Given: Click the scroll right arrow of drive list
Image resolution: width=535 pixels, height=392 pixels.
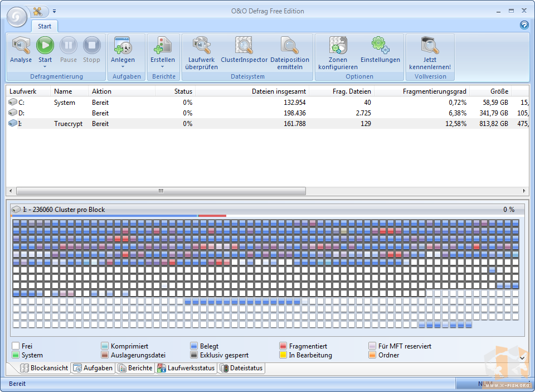Looking at the screenshot, I should [x=524, y=191].
